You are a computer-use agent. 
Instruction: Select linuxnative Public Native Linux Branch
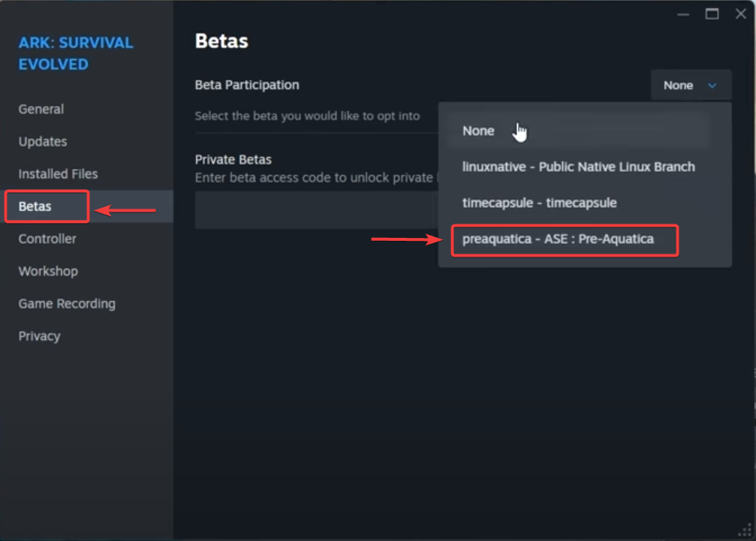point(578,167)
